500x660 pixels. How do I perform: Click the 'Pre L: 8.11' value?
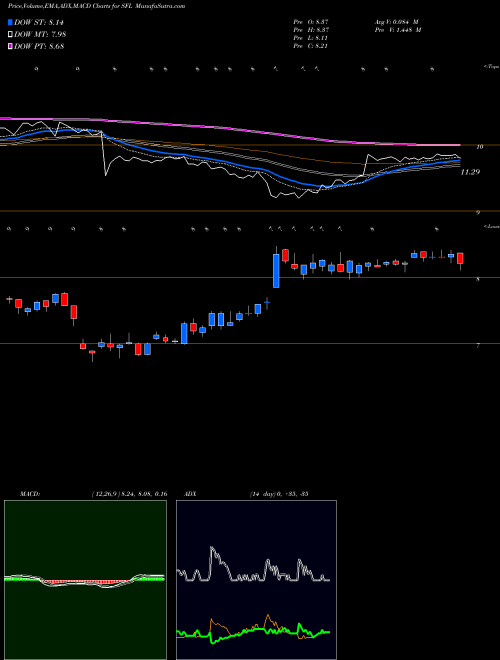(311, 38)
